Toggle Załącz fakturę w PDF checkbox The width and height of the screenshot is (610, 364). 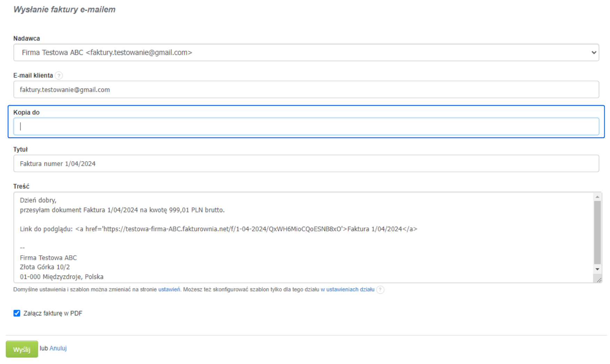[17, 313]
